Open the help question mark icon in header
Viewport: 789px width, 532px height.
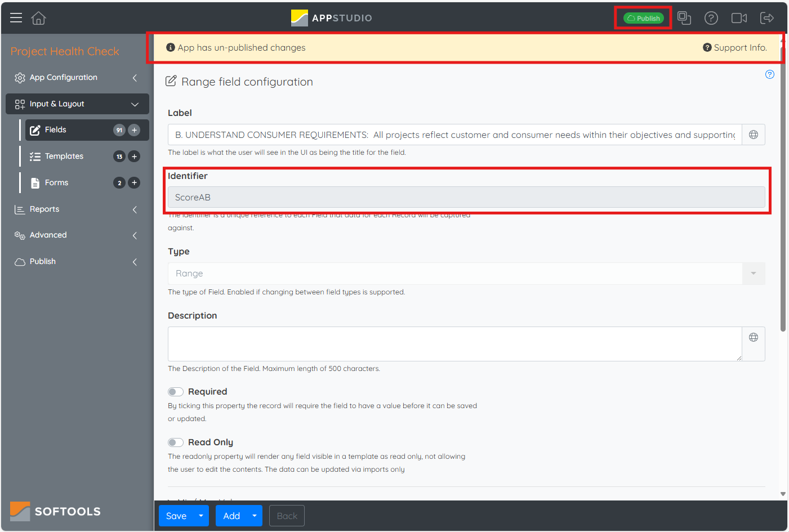(711, 18)
